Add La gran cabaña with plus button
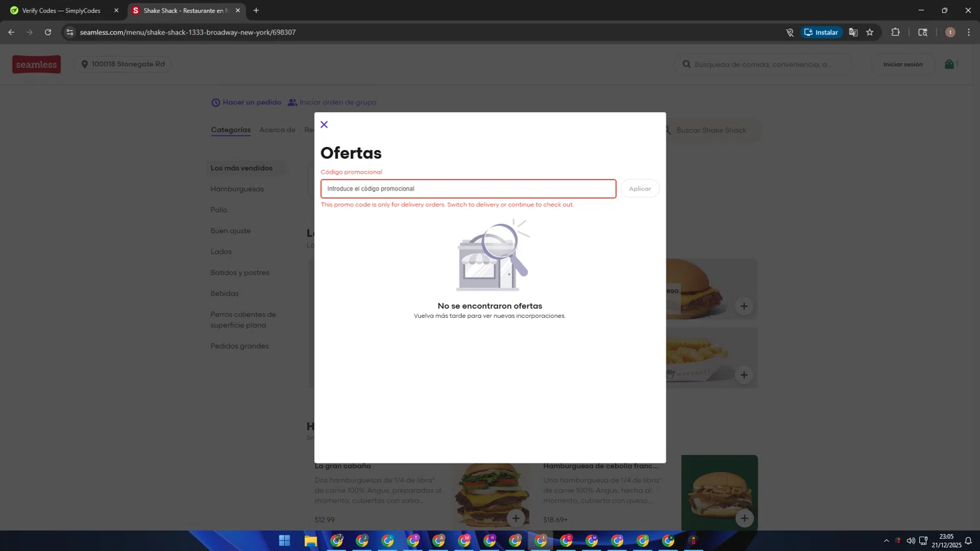 (516, 518)
